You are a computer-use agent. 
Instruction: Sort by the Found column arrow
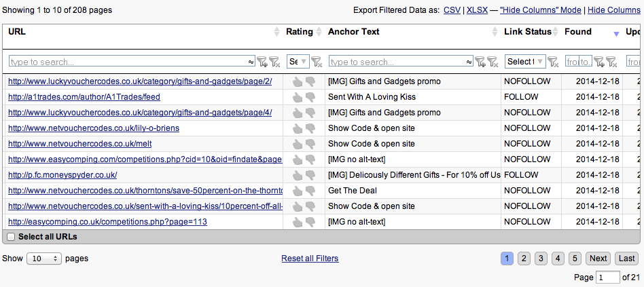coord(616,33)
